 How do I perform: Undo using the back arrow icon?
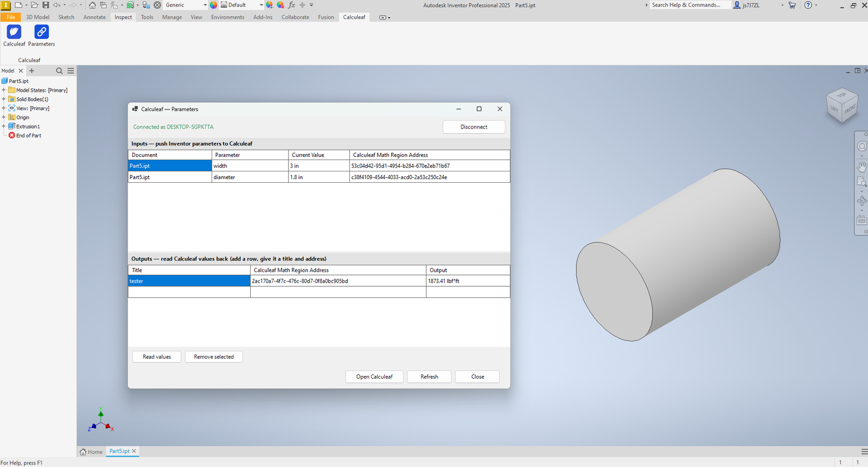56,5
